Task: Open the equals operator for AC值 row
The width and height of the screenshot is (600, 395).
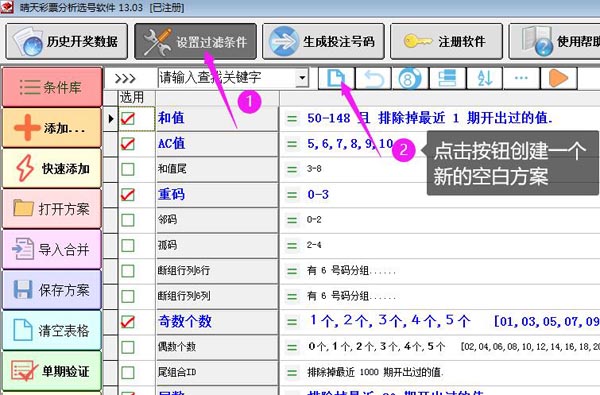Action: [292, 144]
